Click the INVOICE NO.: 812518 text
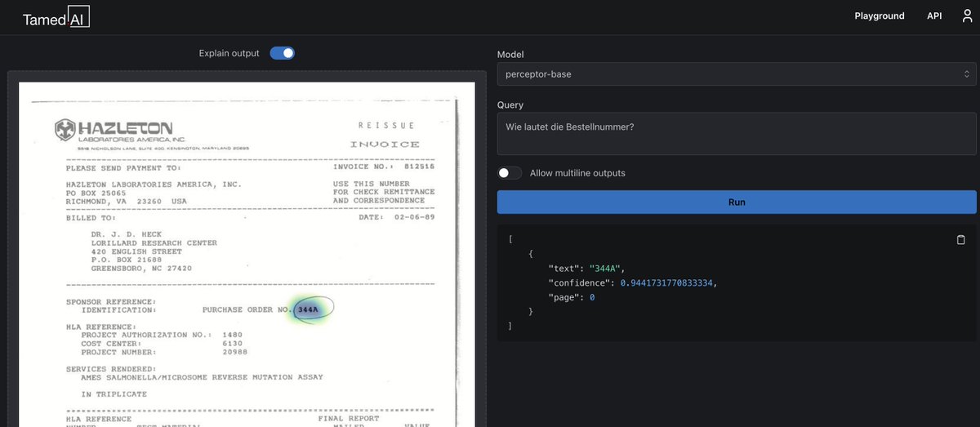980x427 pixels. (x=384, y=167)
